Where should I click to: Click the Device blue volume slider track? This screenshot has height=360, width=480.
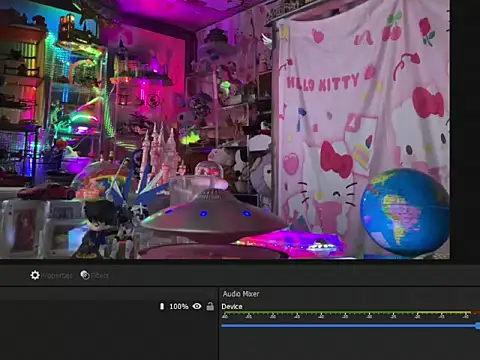click(350, 325)
